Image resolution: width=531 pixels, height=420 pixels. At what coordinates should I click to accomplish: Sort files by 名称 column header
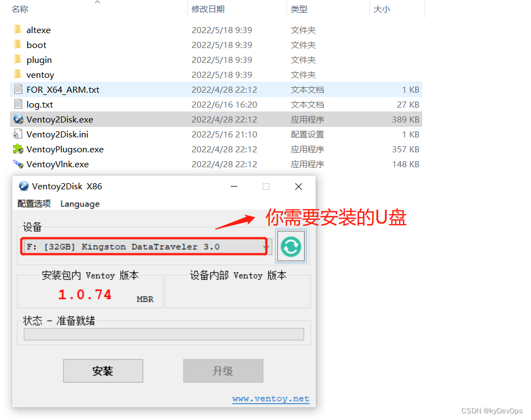point(20,9)
